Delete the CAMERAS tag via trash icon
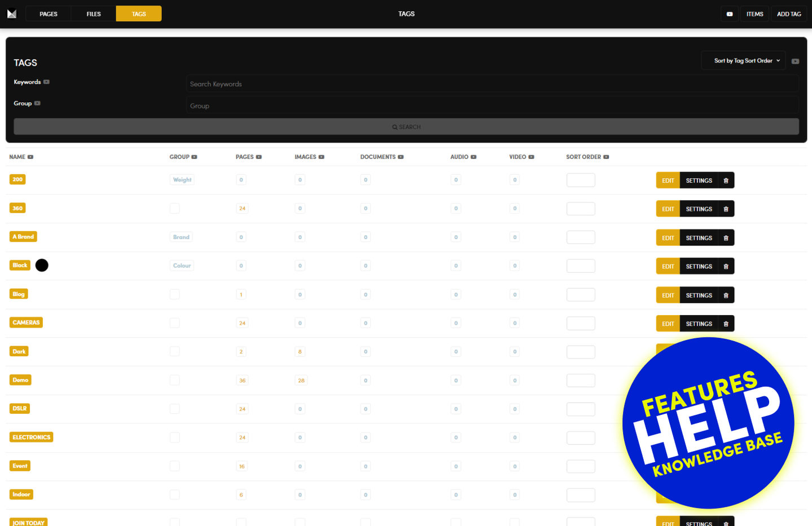This screenshot has height=526, width=812. (726, 324)
